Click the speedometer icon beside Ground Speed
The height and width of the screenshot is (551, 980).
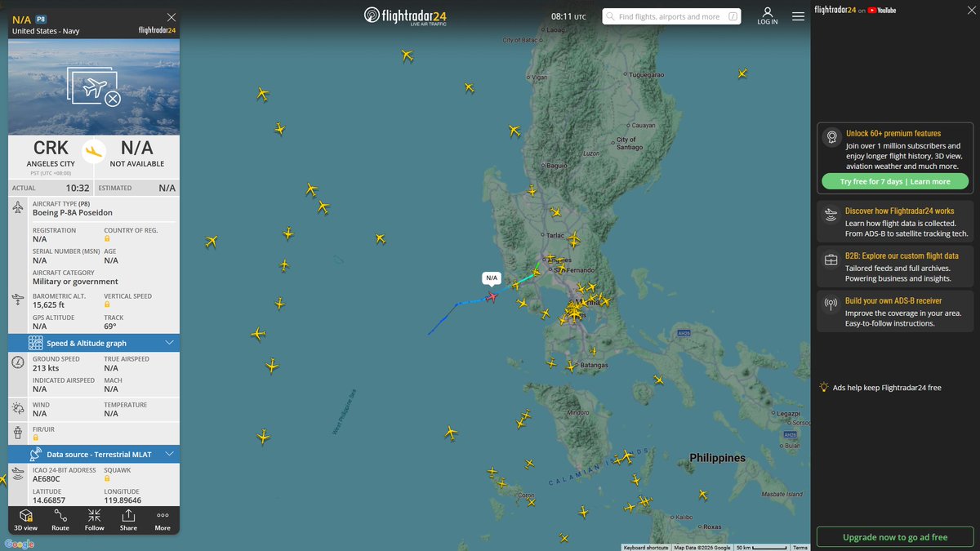click(18, 362)
